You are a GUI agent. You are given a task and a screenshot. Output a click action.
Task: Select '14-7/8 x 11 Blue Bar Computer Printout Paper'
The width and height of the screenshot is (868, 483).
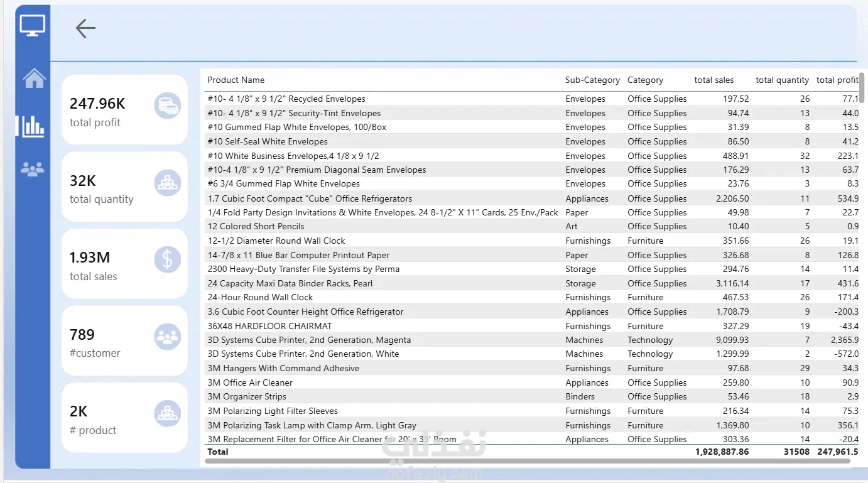533,255
